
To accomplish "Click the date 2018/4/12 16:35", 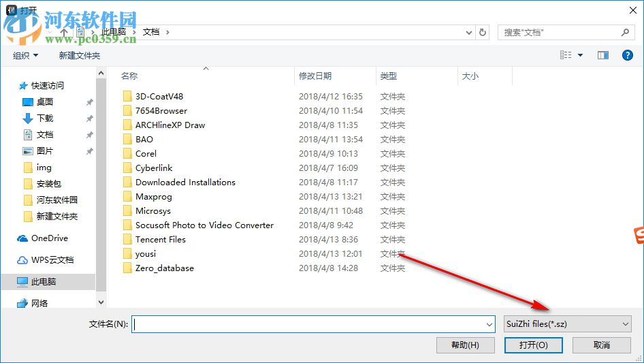I will 331,97.
